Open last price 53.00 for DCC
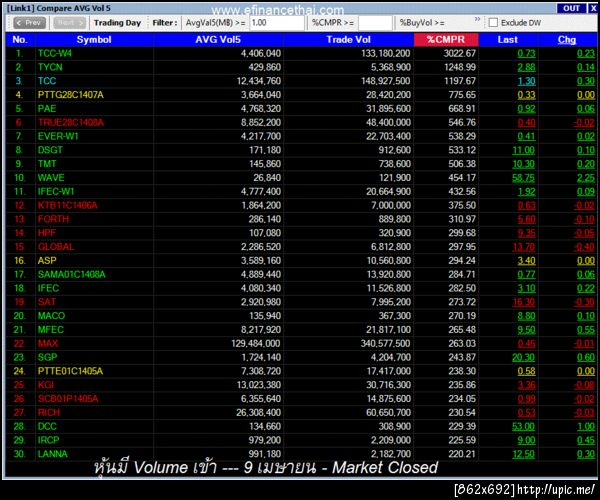Screen dimensions: 600x500 (524, 426)
